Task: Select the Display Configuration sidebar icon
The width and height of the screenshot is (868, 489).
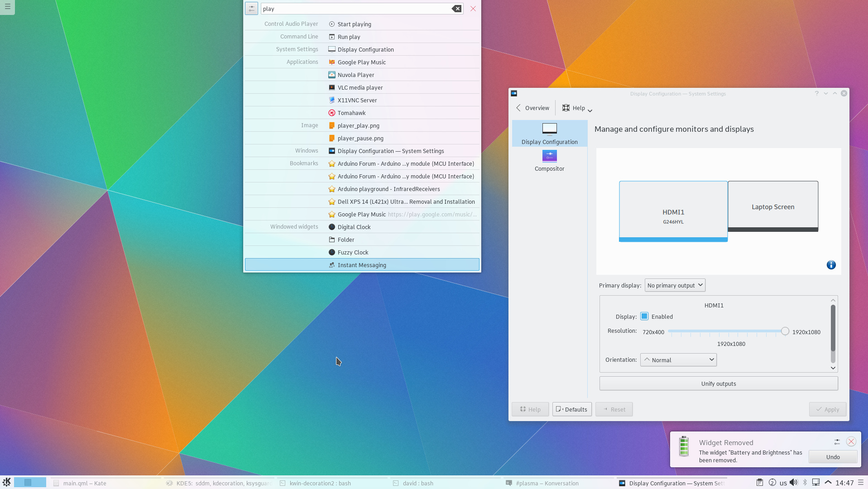Action: pyautogui.click(x=549, y=133)
